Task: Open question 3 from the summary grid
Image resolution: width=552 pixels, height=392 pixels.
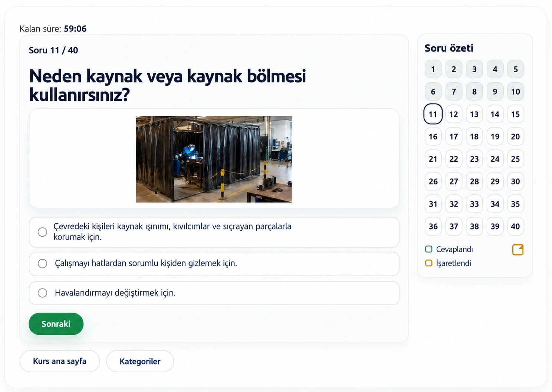Action: tap(474, 69)
